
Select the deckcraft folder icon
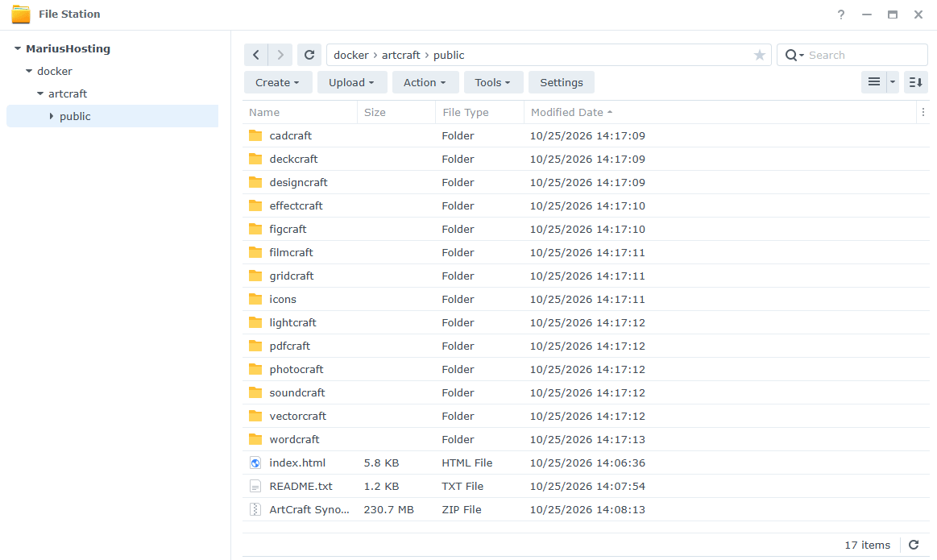[x=255, y=159]
